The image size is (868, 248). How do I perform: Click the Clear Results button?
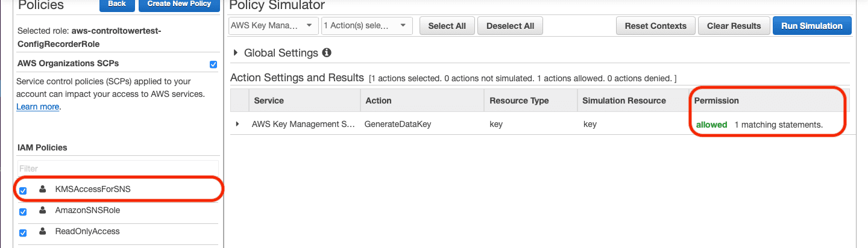734,26
